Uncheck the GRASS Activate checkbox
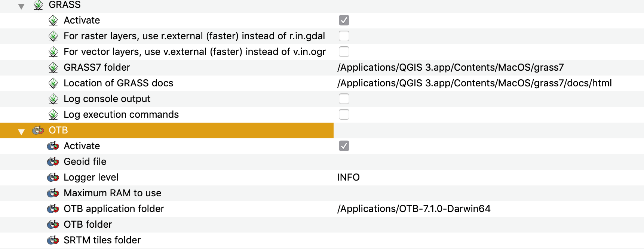The width and height of the screenshot is (644, 249). coord(344,20)
